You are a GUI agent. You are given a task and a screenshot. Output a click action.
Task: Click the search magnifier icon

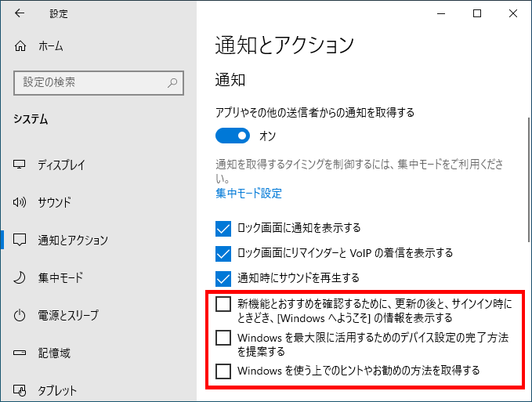(172, 83)
